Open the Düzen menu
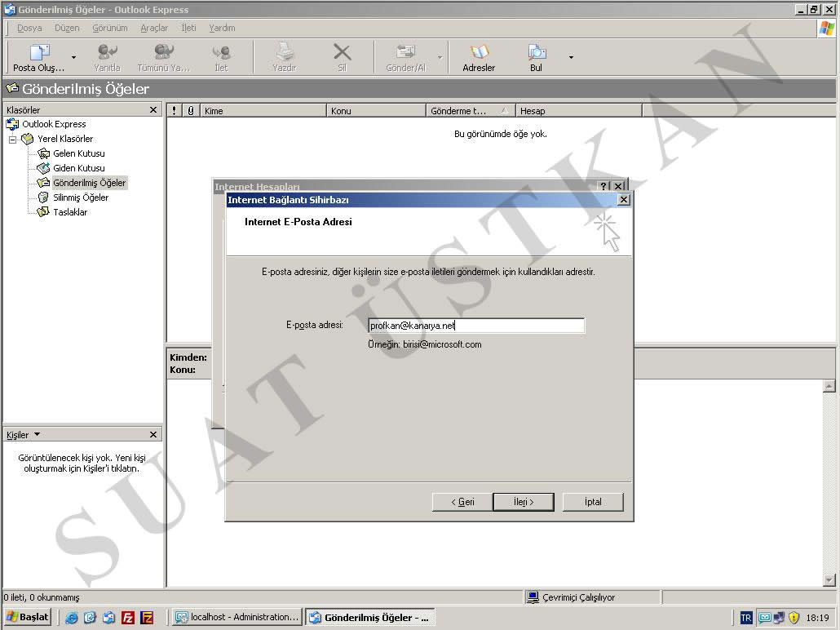Screen dimensions: 840x630 pyautogui.click(x=67, y=28)
